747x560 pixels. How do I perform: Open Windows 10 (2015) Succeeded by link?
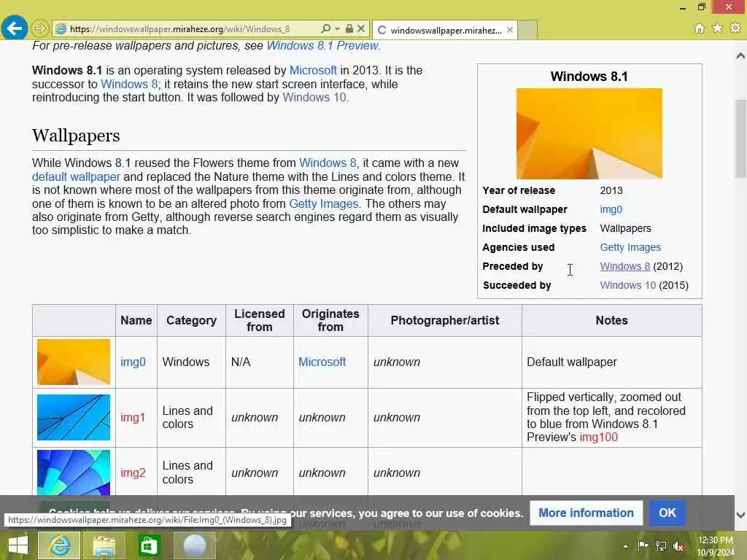click(x=628, y=286)
